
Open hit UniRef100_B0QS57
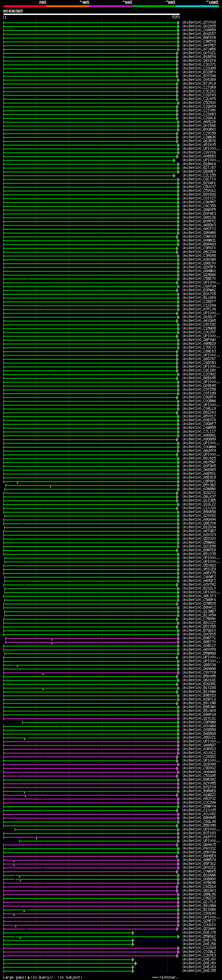click(199, 34)
